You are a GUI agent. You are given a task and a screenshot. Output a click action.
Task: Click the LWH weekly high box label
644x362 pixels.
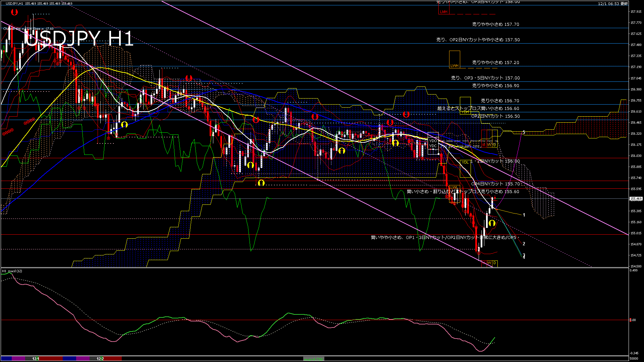coord(454,66)
